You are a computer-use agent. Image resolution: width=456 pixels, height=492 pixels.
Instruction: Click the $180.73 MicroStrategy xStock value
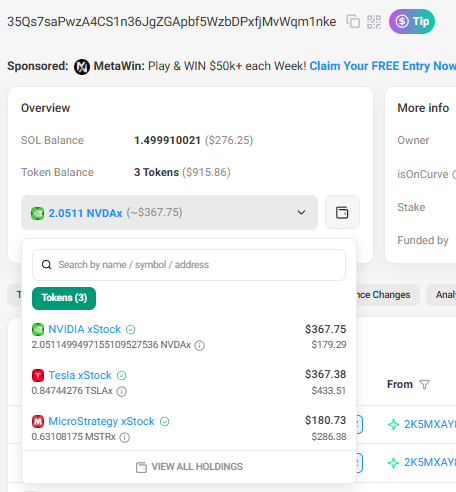(326, 420)
